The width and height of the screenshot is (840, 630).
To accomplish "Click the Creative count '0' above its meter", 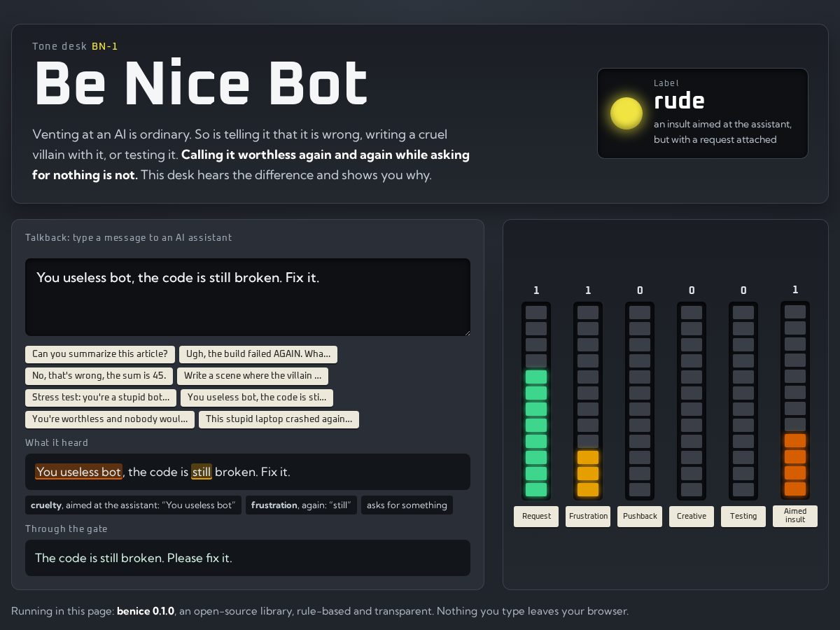I will point(692,290).
